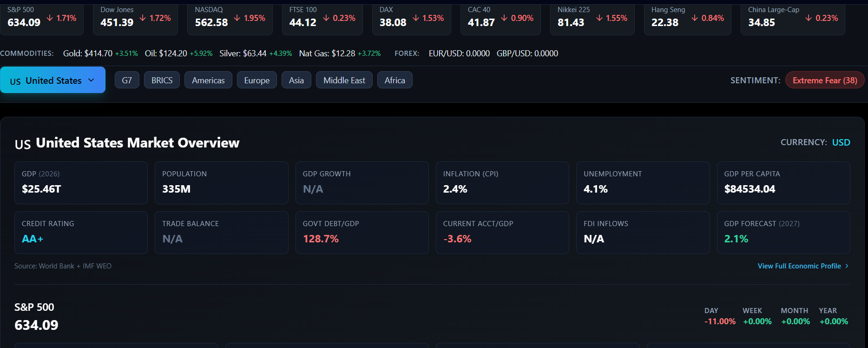Click the GDP Growth N/A card
This screenshot has height=348, width=868.
tap(362, 183)
